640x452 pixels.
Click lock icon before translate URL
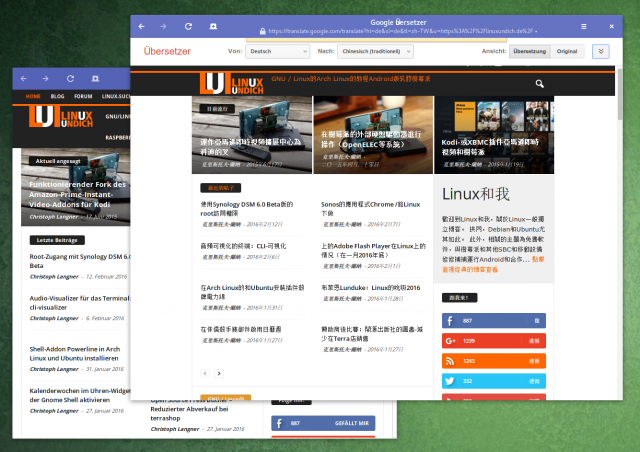tap(262, 31)
